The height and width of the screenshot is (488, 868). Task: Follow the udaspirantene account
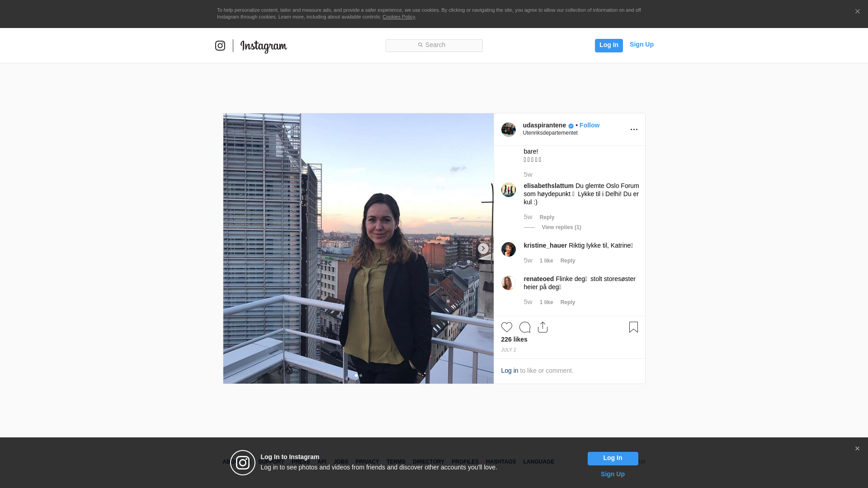(x=590, y=125)
